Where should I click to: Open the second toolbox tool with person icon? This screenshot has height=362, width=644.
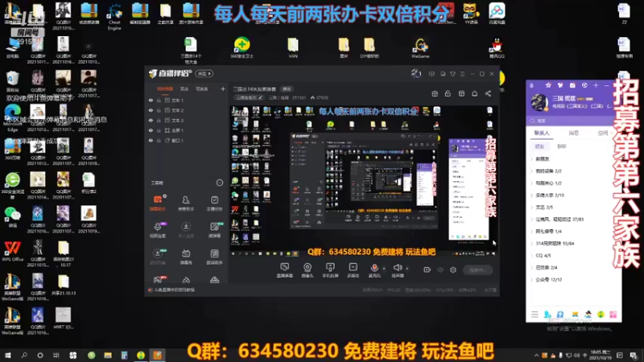(x=186, y=203)
